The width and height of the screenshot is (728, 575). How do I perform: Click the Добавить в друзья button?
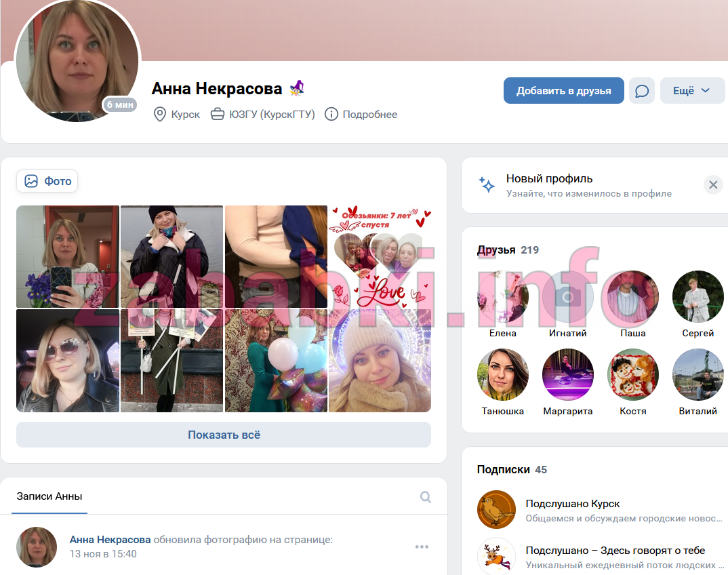(x=564, y=91)
